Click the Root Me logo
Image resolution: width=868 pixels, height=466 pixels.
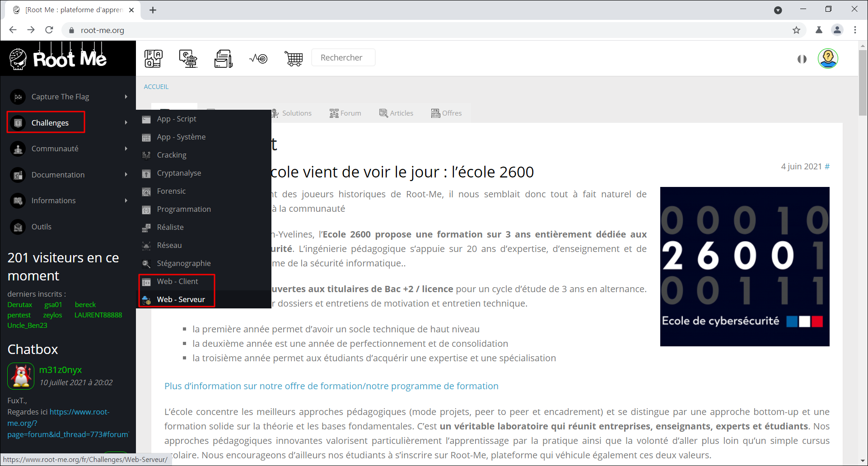[x=58, y=58]
